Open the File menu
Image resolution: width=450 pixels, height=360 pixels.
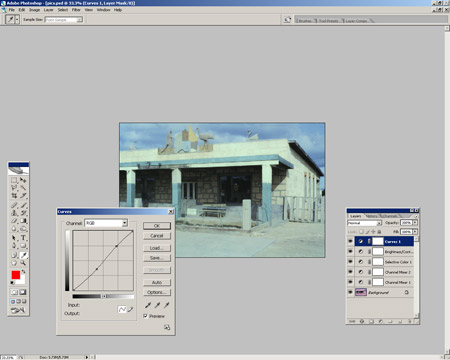coord(12,10)
